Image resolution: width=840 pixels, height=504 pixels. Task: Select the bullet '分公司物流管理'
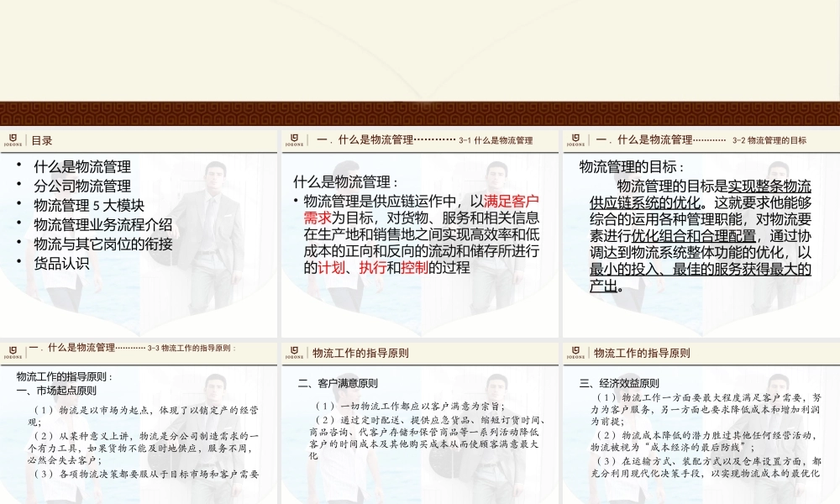click(x=82, y=186)
